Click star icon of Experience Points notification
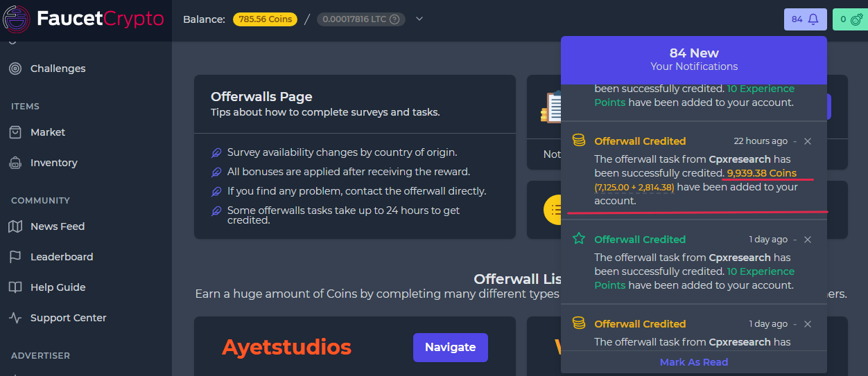Image resolution: width=868 pixels, height=376 pixels. [579, 239]
